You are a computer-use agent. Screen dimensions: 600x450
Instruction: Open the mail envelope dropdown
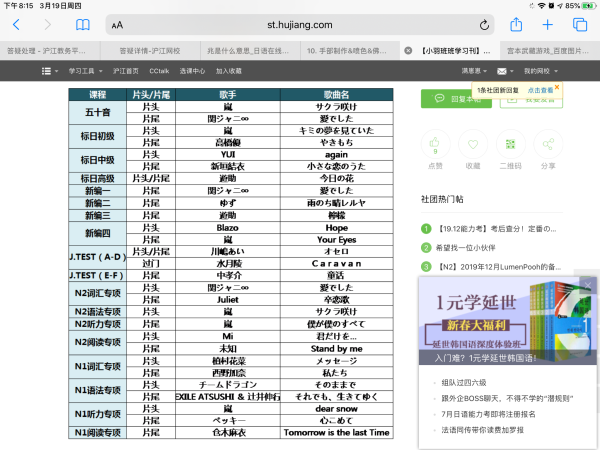point(505,71)
